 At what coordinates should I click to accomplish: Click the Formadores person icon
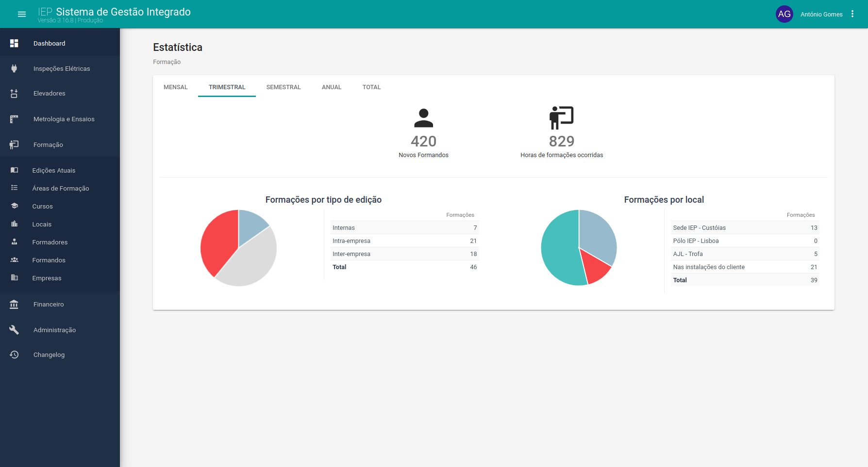pos(15,242)
